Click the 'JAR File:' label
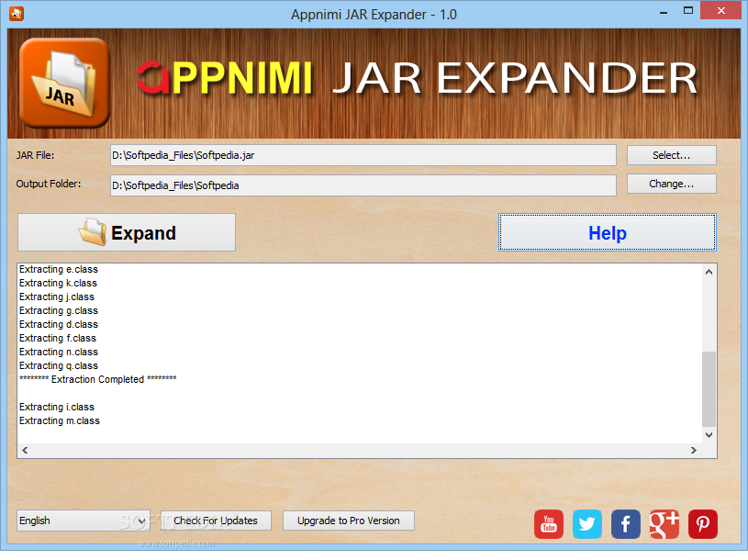Image resolution: width=748 pixels, height=560 pixels. tap(35, 155)
